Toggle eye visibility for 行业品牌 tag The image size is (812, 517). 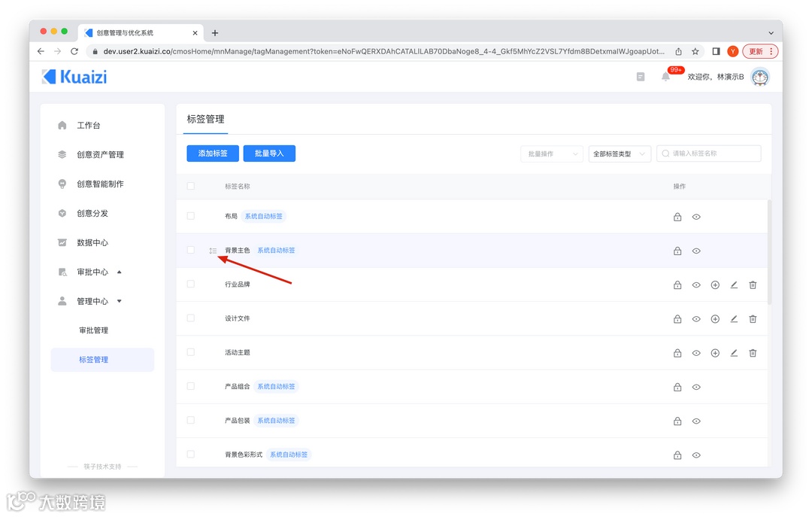pos(696,284)
